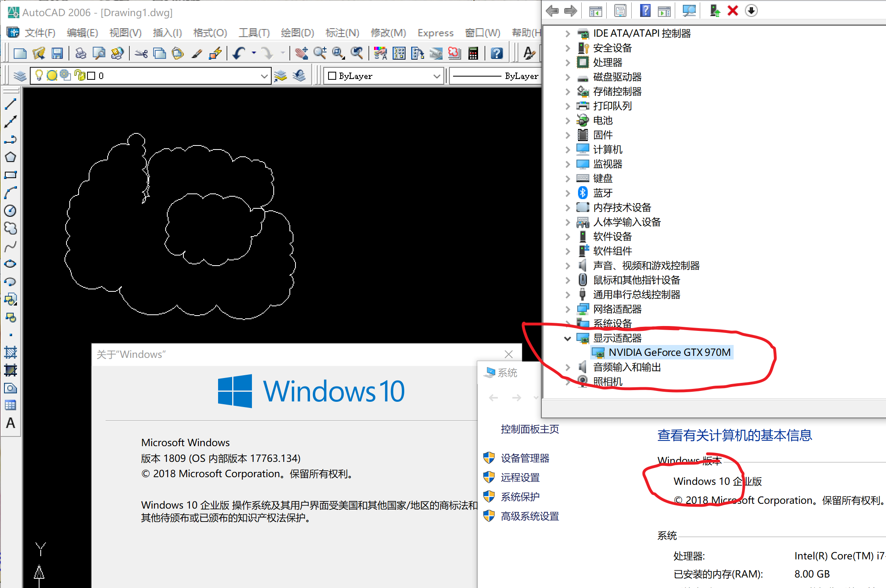This screenshot has width=886, height=588.
Task: Scan for hardware changes in Device Manager
Action: click(689, 10)
